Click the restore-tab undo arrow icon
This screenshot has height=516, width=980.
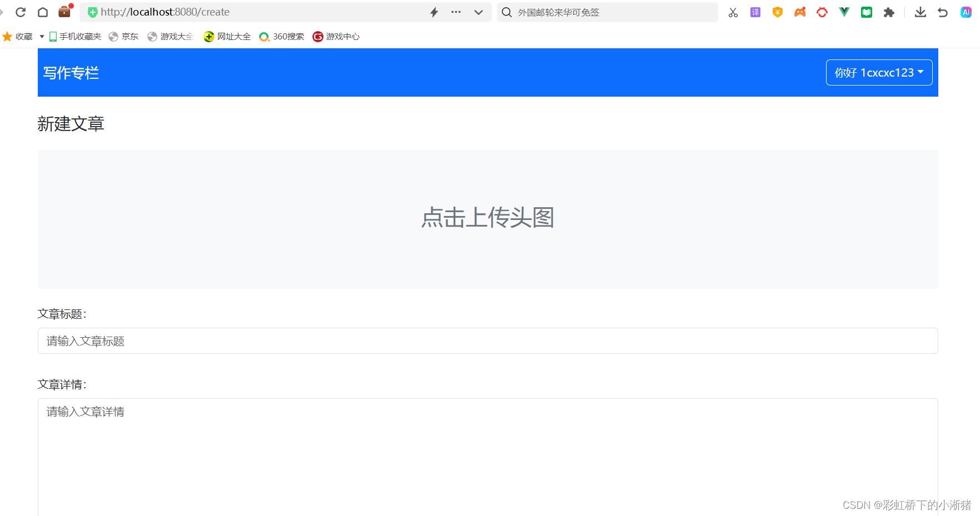pyautogui.click(x=942, y=12)
